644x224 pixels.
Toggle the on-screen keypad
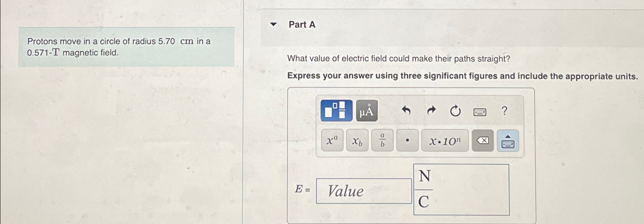[508, 141]
